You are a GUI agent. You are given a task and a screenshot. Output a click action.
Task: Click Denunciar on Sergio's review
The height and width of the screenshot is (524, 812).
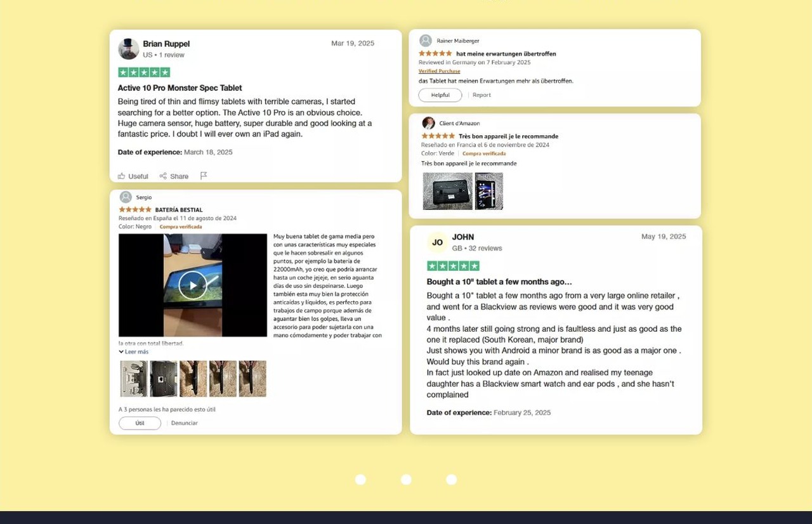pyautogui.click(x=185, y=423)
